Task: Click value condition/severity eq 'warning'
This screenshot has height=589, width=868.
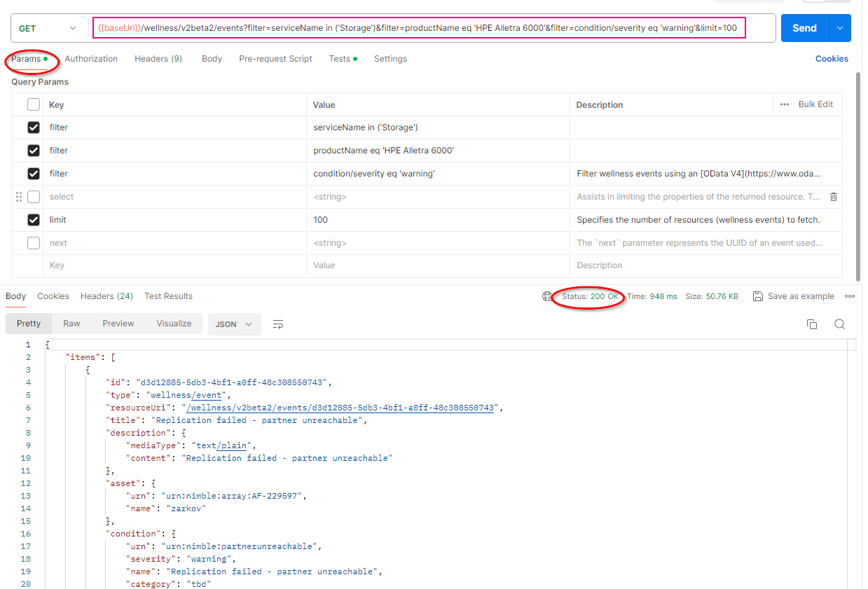Action: pos(374,174)
